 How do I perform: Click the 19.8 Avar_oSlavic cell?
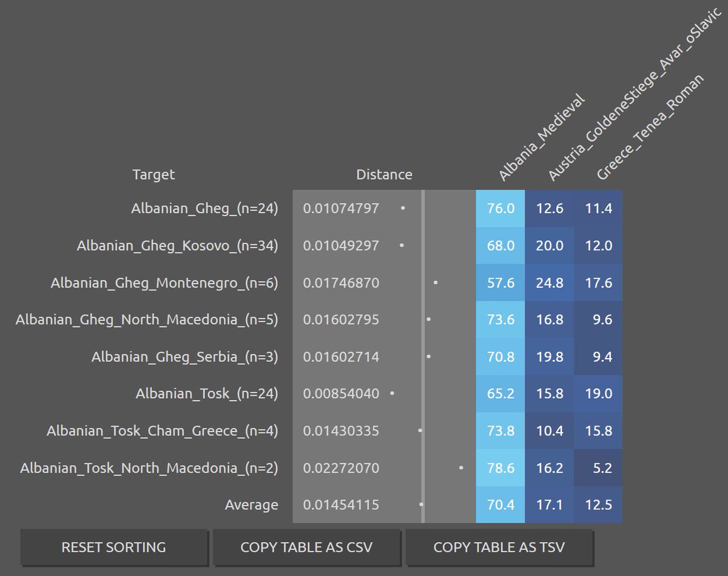click(x=550, y=357)
